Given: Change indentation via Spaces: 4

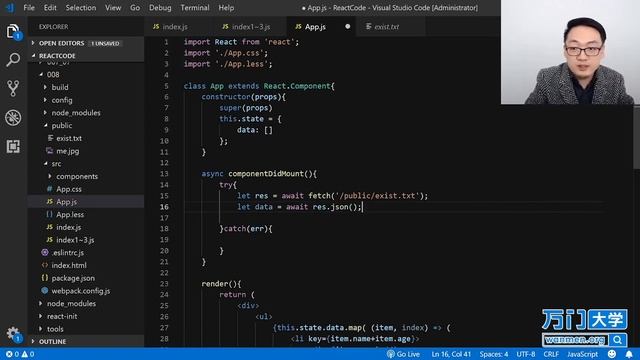Looking at the screenshot, I should tap(493, 354).
